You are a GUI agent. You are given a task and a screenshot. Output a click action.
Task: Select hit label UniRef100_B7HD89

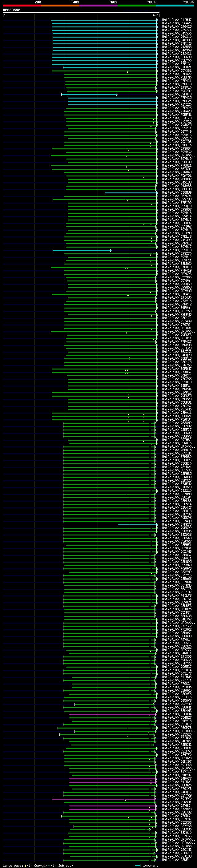click(x=176, y=457)
